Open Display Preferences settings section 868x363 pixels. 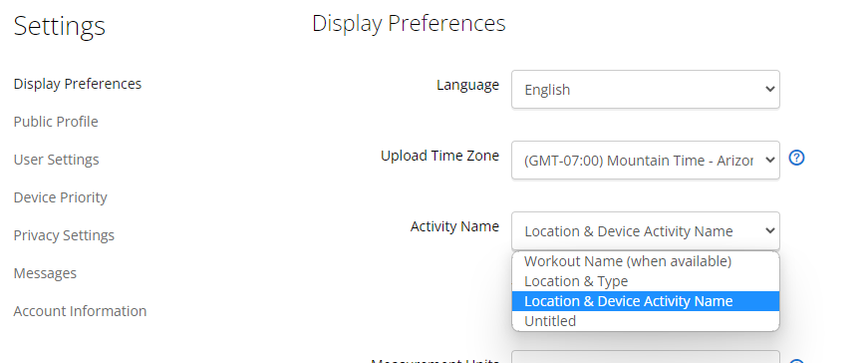click(78, 84)
